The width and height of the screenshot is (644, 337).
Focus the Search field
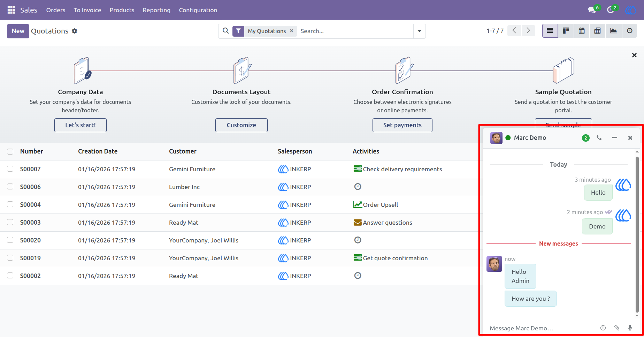pyautogui.click(x=355, y=31)
